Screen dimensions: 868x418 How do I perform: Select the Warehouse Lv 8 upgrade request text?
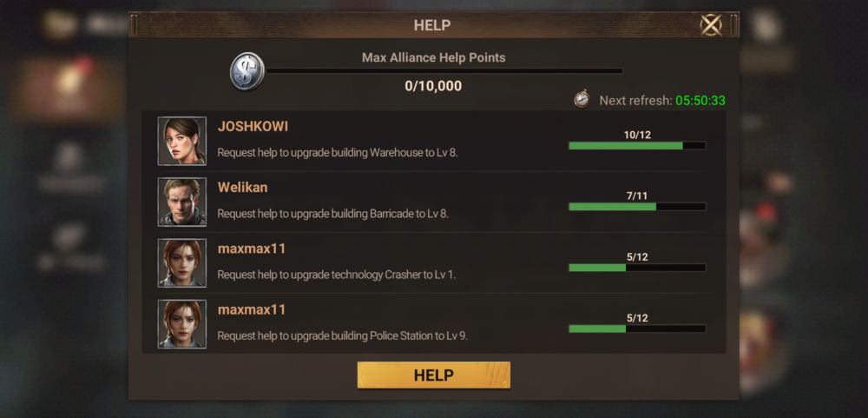click(338, 152)
